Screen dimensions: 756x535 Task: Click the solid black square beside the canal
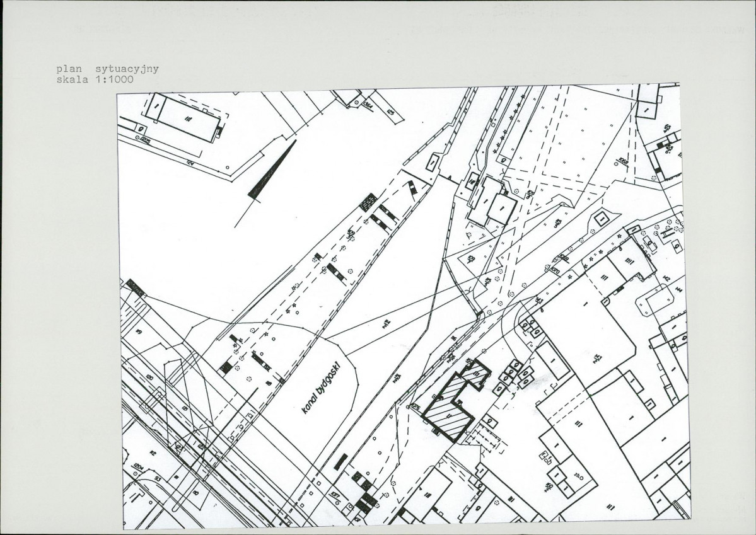coord(225,366)
